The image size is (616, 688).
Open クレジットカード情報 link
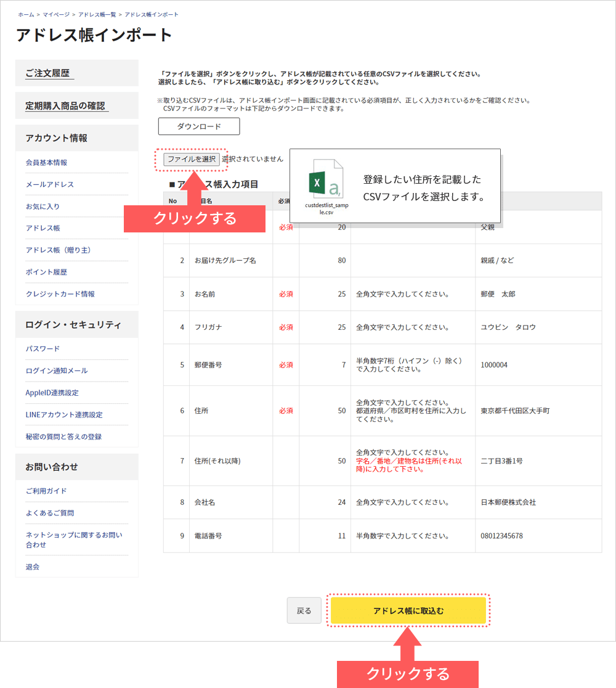[60, 294]
